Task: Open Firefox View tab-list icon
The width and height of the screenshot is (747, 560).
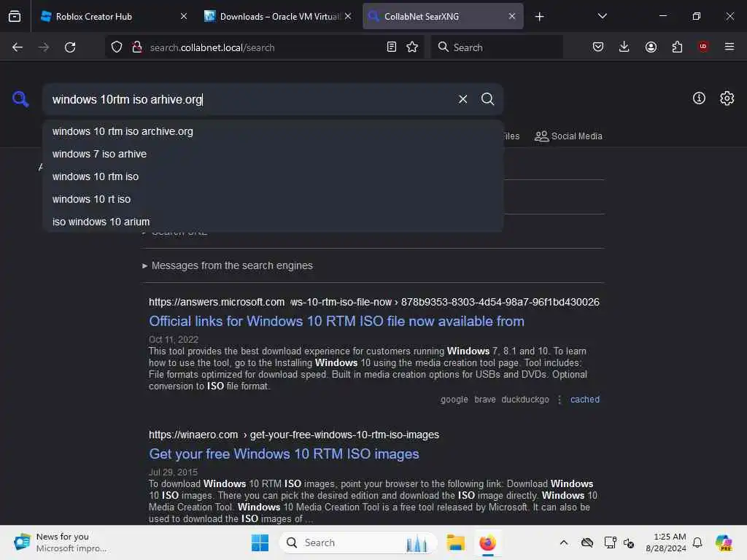Action: click(15, 17)
